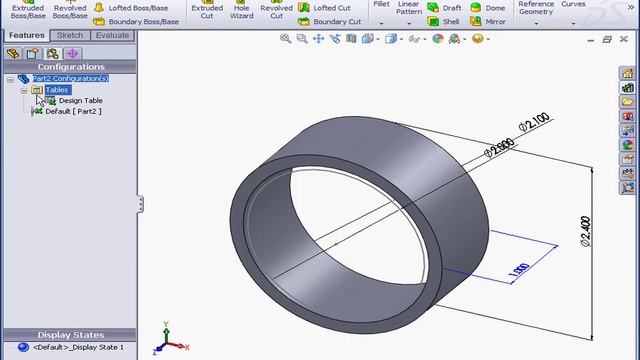Click the View Orientation icon
This screenshot has height=360, width=640.
coord(367,39)
